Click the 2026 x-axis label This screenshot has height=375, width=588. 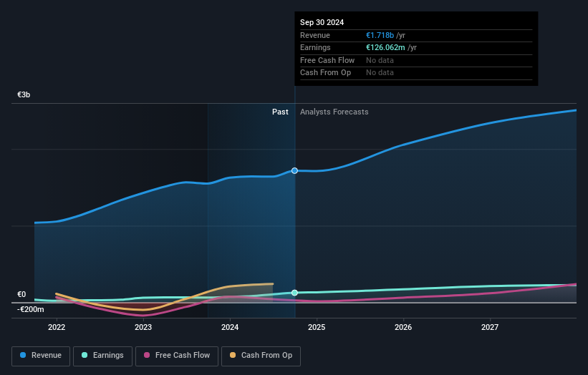[x=403, y=328]
